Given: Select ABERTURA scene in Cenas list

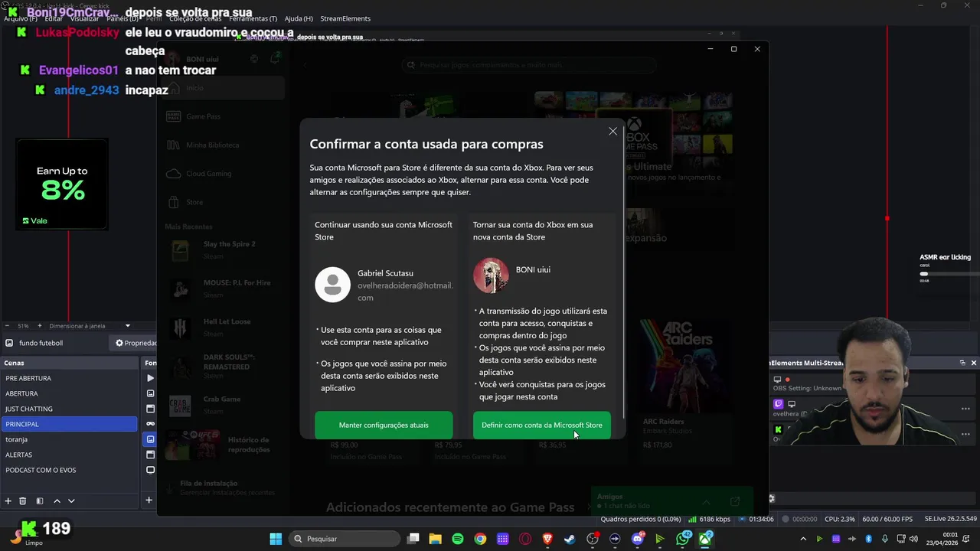Looking at the screenshot, I should coord(69,393).
